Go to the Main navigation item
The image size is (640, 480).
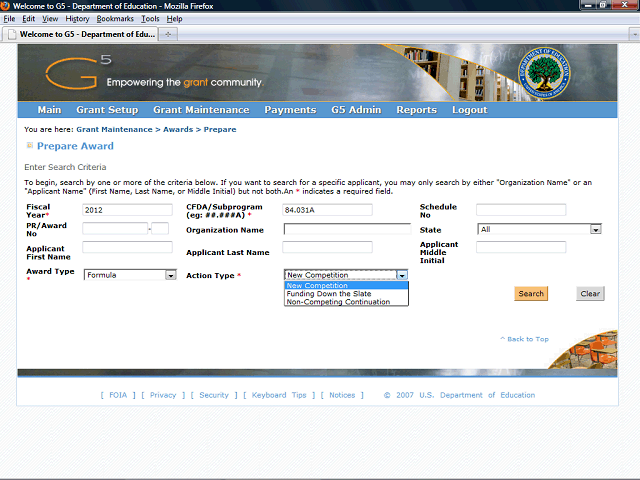pos(49,110)
